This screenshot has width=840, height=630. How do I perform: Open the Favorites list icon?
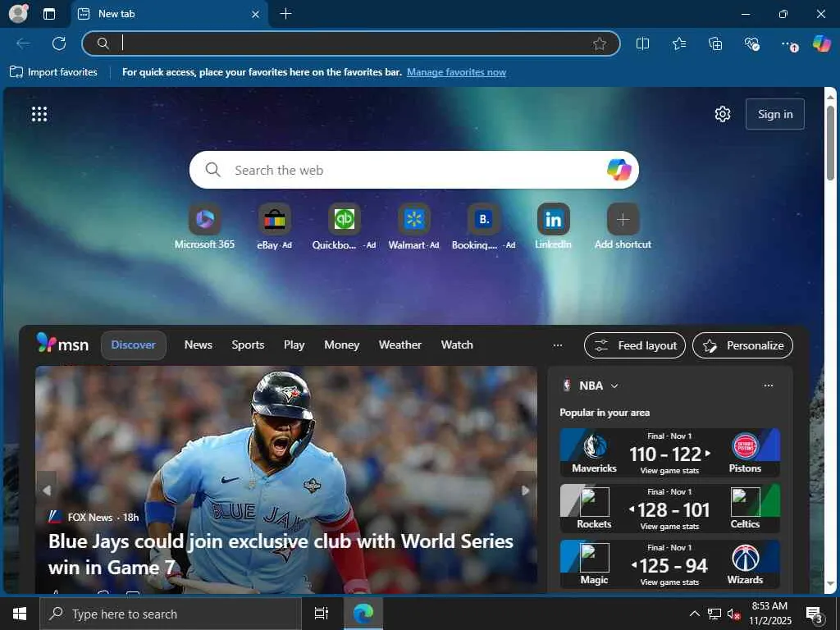678,43
